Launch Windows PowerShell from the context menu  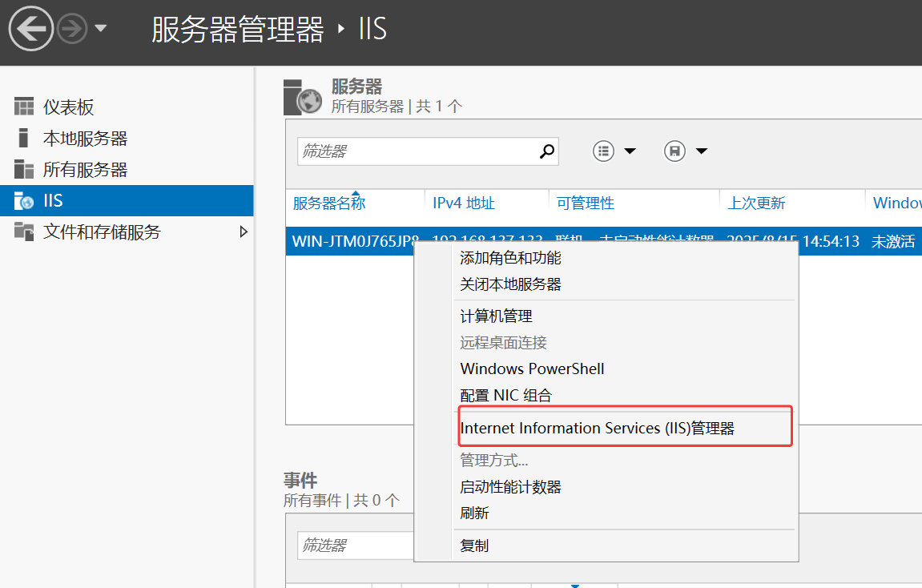(532, 369)
